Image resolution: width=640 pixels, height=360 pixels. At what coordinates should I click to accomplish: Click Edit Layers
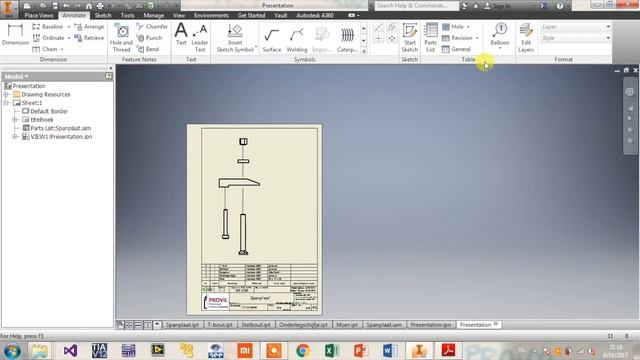[x=526, y=38]
